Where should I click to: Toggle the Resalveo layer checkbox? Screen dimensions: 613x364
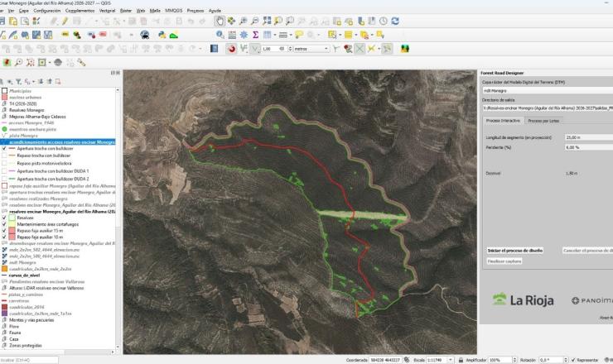point(6,218)
